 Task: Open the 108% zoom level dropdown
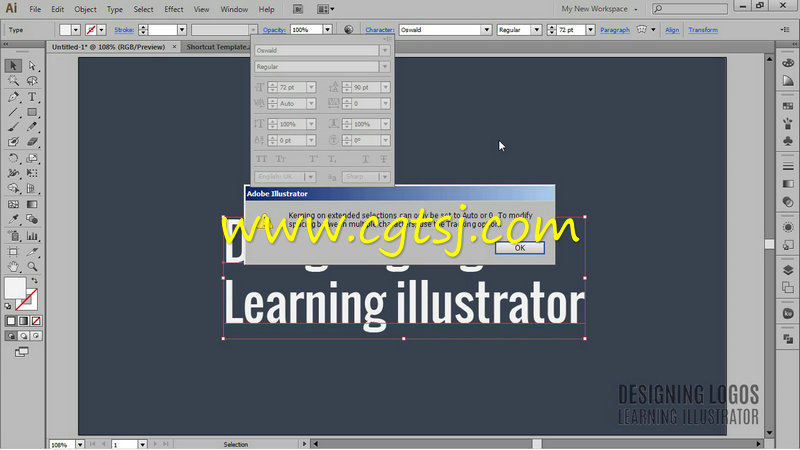pos(80,445)
